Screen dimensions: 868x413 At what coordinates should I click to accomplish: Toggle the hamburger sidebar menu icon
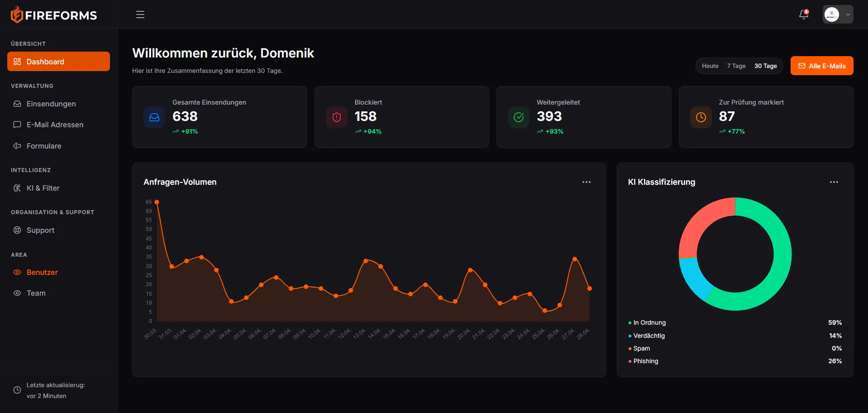tap(140, 14)
